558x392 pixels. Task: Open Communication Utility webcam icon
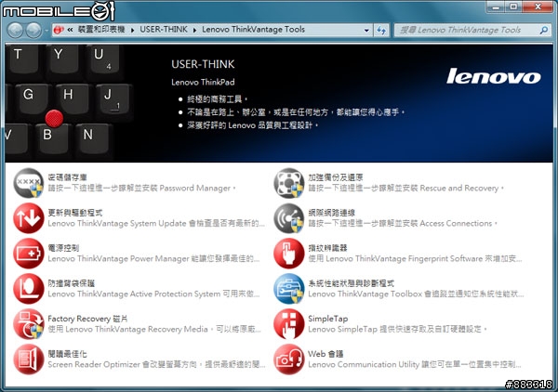(x=288, y=359)
